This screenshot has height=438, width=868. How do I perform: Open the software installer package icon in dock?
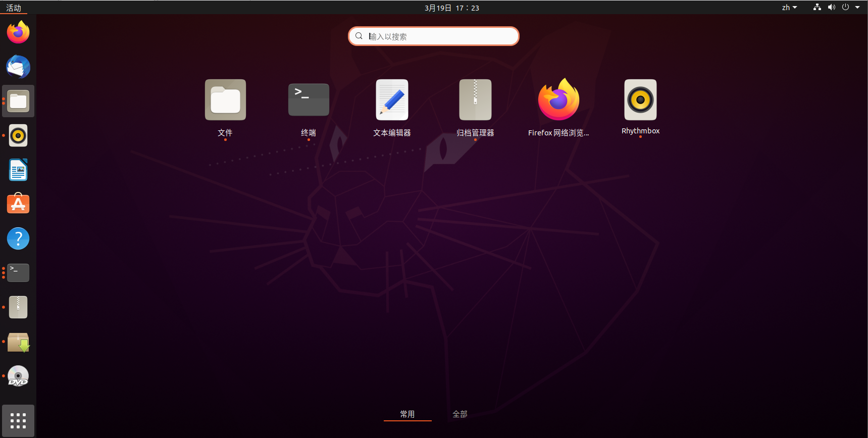[x=18, y=342]
